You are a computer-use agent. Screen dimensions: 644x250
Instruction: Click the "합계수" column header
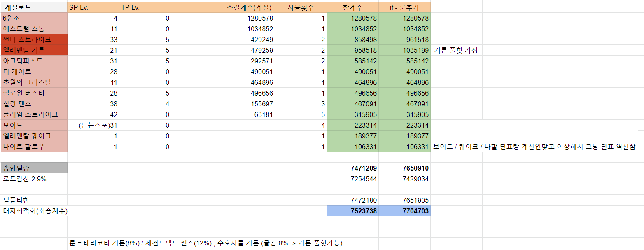pos(352,7)
